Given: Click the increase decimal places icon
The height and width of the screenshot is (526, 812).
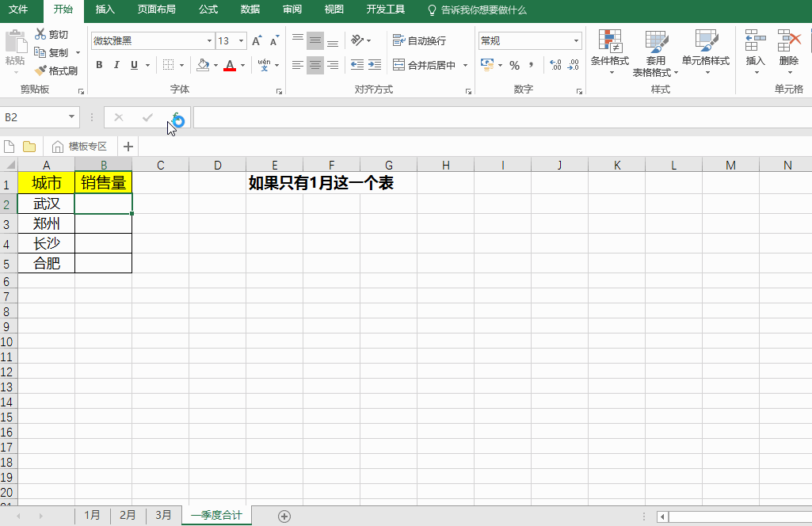Looking at the screenshot, I should click(x=555, y=65).
